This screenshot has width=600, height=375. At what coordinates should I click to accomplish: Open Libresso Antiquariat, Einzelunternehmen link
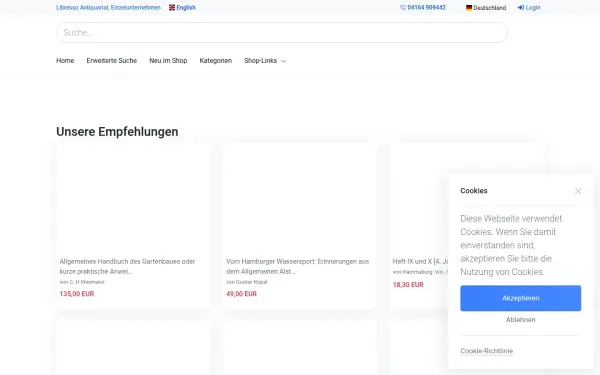point(108,8)
